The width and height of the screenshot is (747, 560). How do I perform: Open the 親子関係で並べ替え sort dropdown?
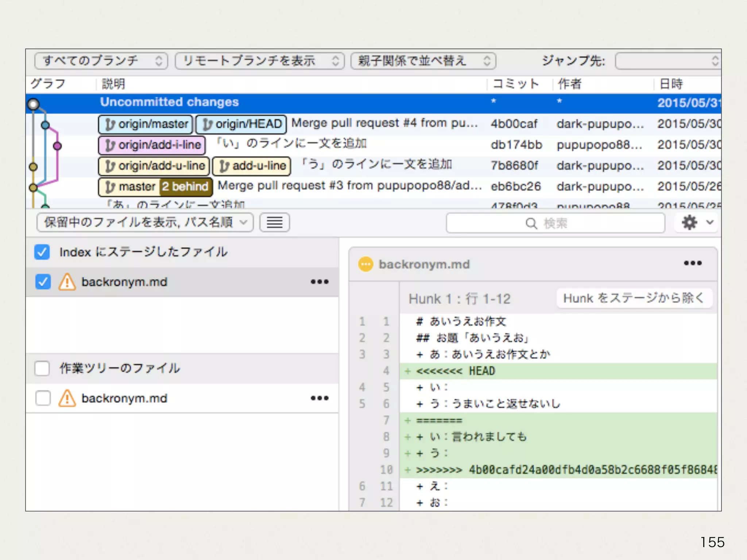423,61
